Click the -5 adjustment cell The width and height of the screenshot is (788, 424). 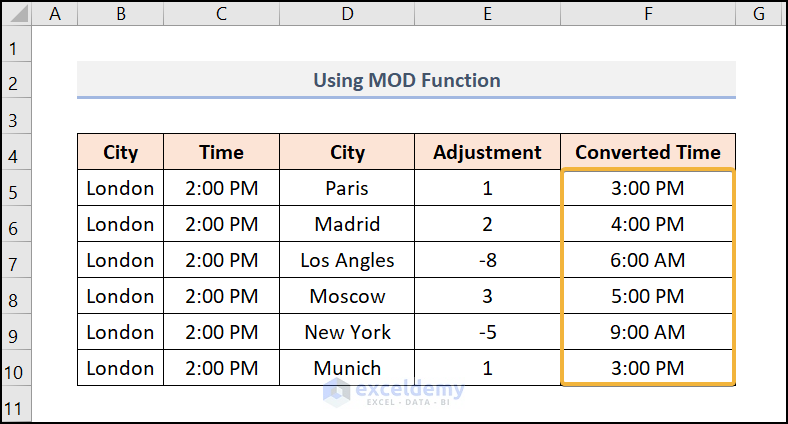pyautogui.click(x=487, y=333)
